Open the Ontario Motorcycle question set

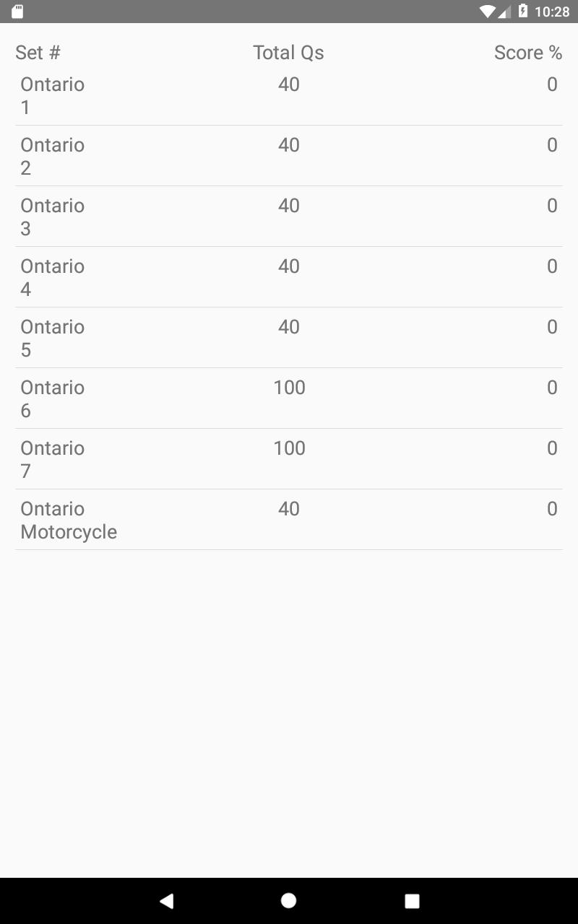289,520
